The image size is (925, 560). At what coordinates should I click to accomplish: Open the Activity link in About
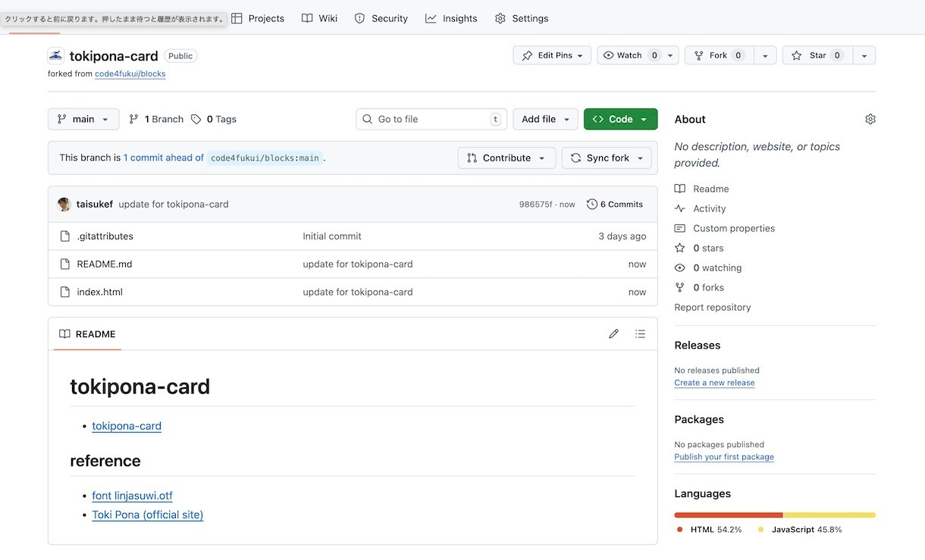(701, 208)
